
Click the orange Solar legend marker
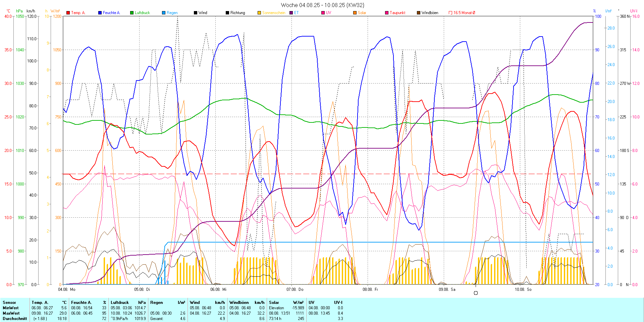click(355, 13)
